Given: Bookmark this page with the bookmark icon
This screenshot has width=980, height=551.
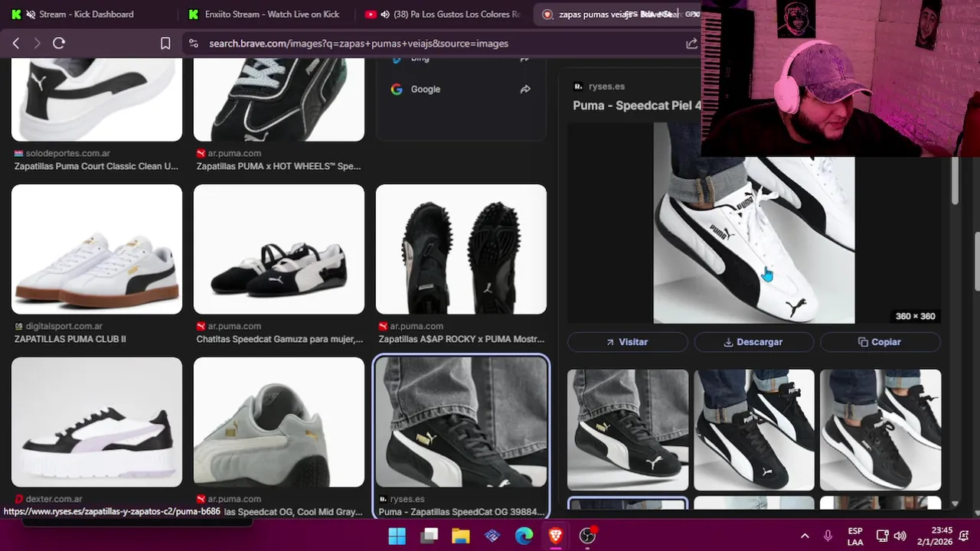Looking at the screenshot, I should 165,44.
